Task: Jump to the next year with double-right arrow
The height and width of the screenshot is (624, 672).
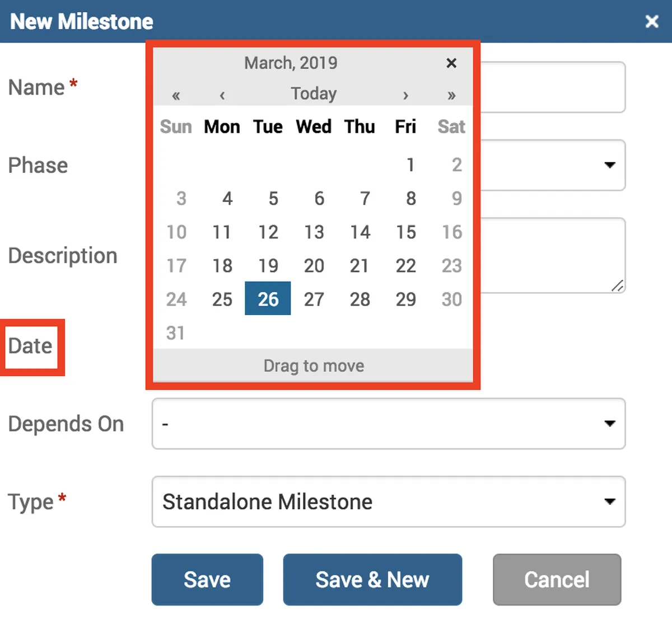Action: [x=451, y=95]
